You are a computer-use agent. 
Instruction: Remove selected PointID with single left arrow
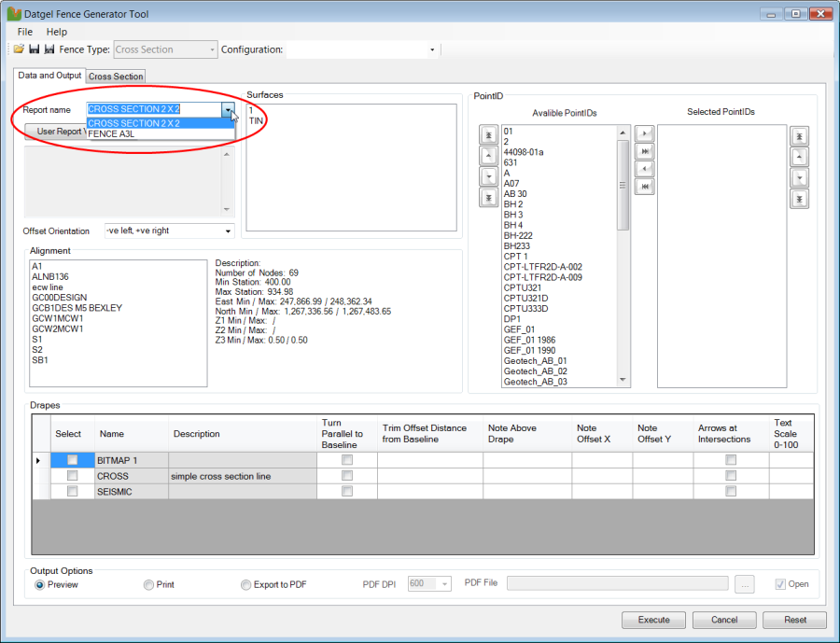coord(642,169)
